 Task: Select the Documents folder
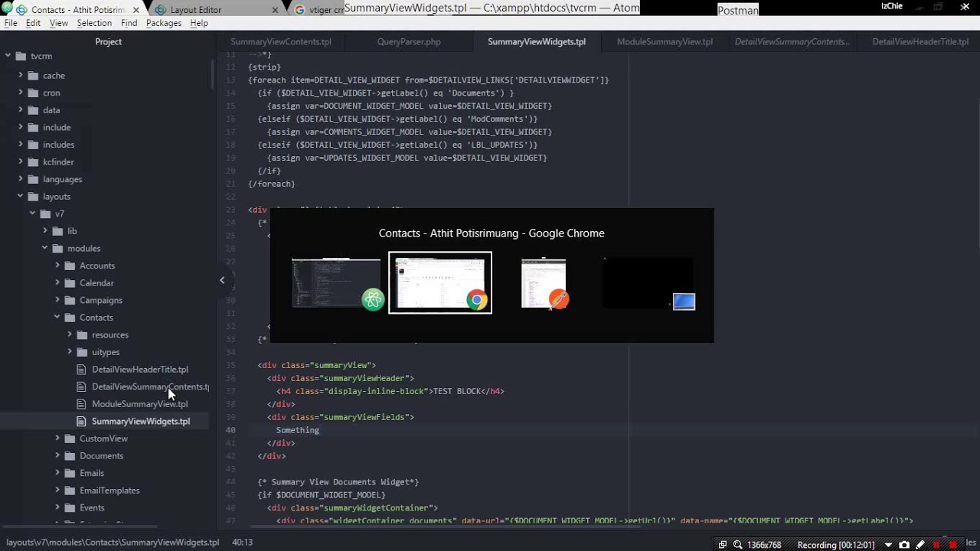tap(101, 455)
